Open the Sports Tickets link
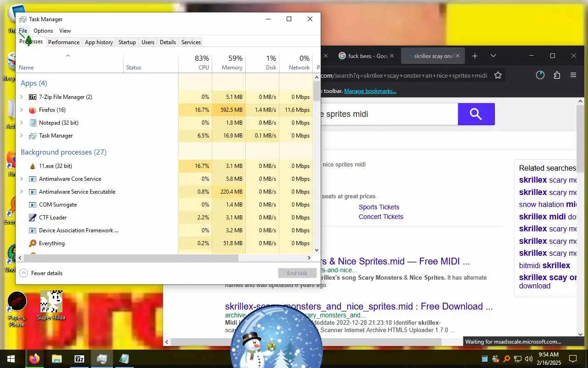 379,207
